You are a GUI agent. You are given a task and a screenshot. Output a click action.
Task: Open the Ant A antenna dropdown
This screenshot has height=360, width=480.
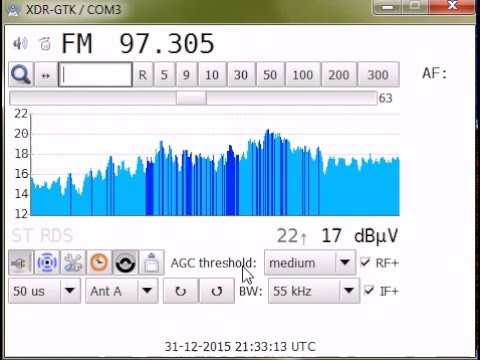[x=122, y=291]
